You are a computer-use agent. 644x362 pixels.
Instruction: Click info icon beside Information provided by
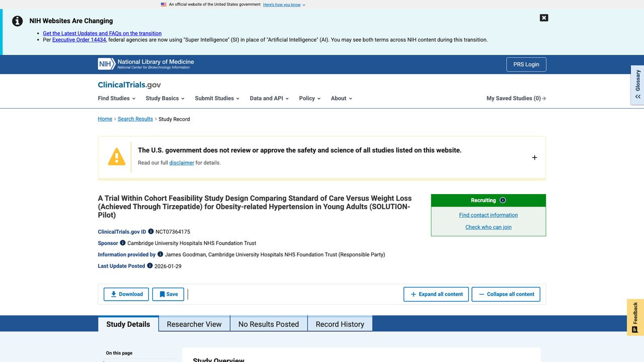click(160, 254)
